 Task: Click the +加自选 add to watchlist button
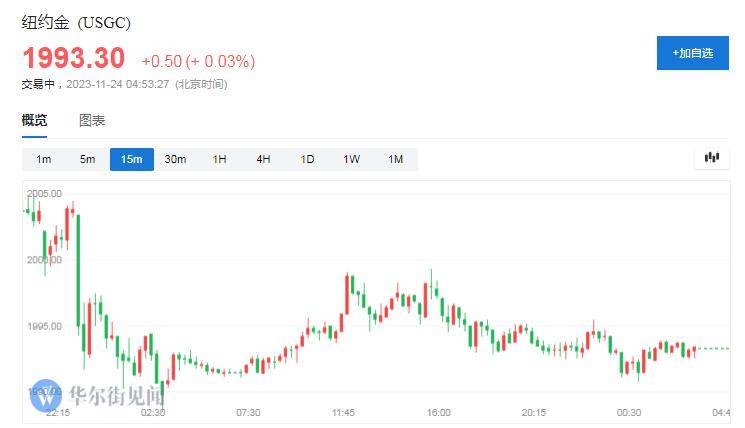pos(692,53)
